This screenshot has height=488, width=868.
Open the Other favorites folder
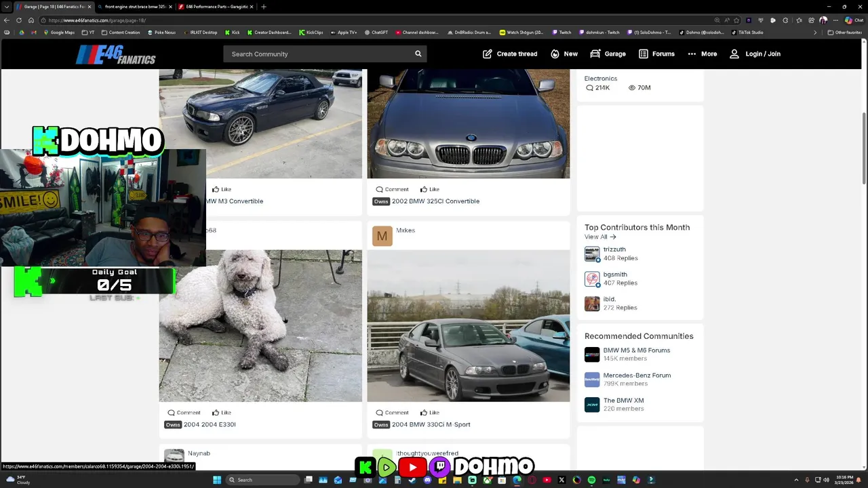tap(845, 33)
